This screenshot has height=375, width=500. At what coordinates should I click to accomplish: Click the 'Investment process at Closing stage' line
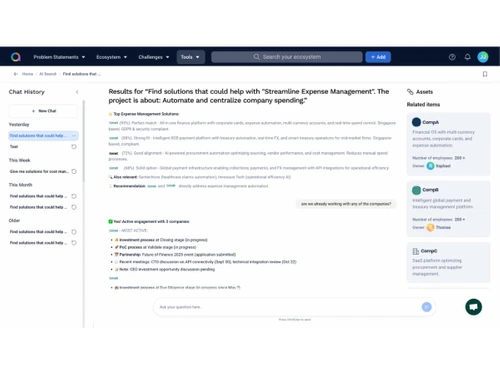(163, 240)
